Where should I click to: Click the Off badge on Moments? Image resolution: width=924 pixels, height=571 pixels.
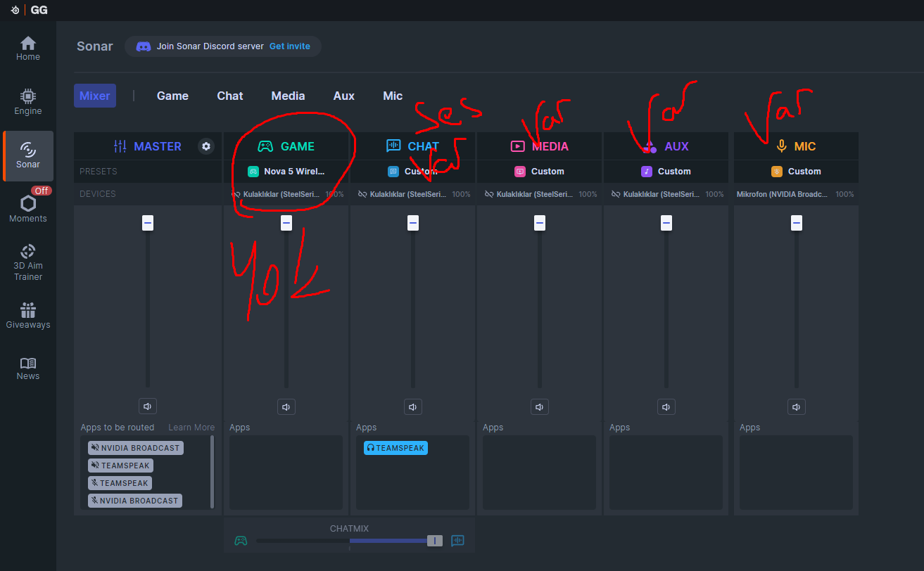[x=42, y=191]
